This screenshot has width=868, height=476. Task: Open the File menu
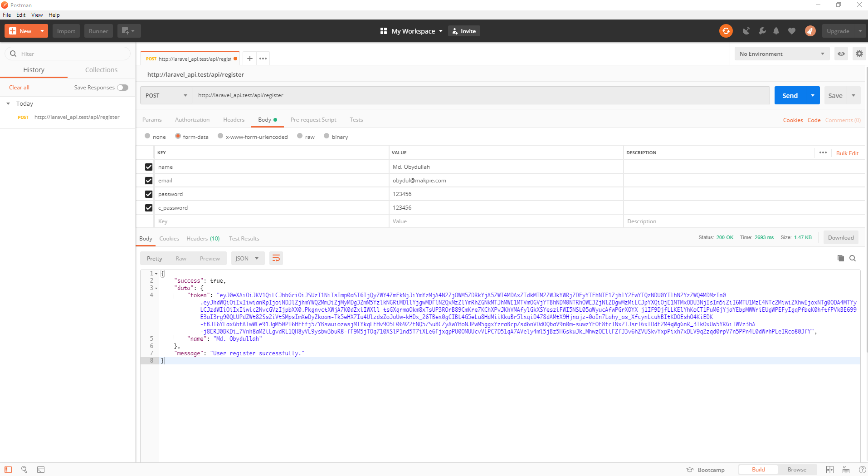(x=7, y=15)
